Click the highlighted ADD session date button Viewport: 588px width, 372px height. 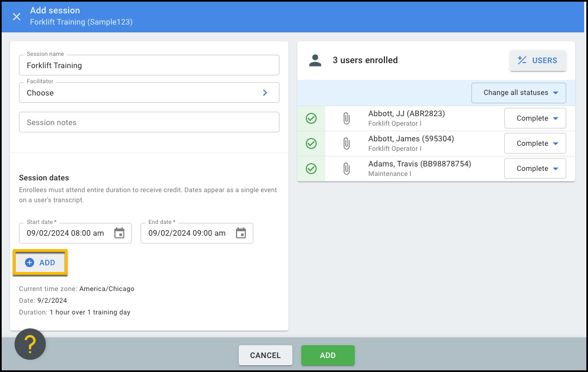point(40,263)
